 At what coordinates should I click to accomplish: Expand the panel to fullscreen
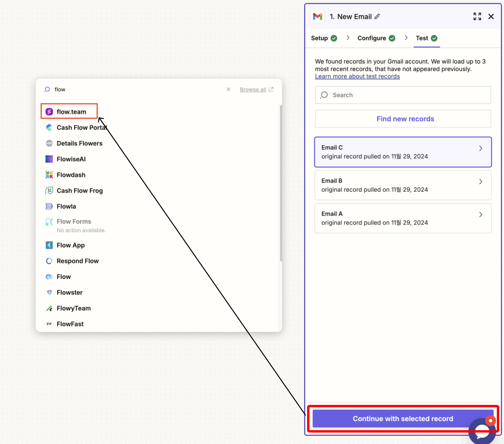[477, 16]
